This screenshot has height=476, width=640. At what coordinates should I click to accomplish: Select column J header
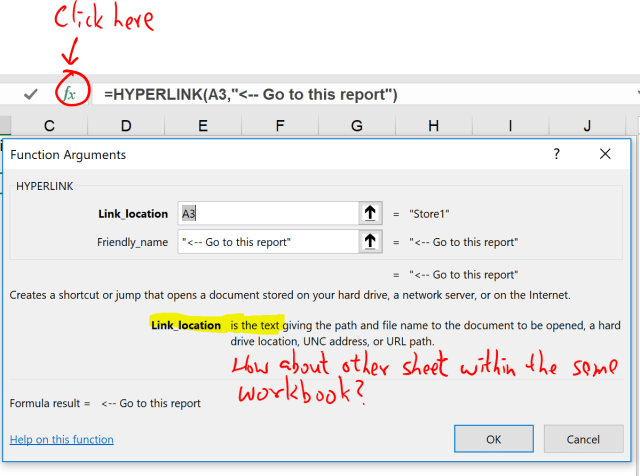point(587,126)
